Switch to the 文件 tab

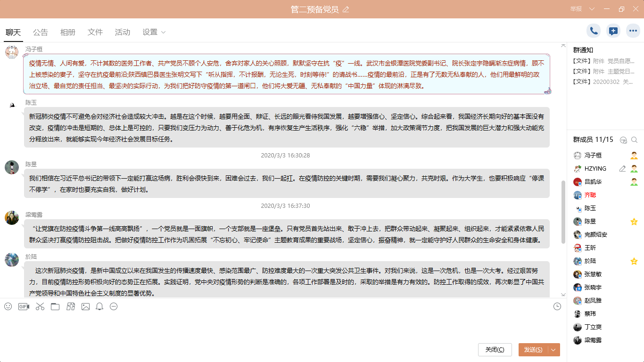click(95, 33)
